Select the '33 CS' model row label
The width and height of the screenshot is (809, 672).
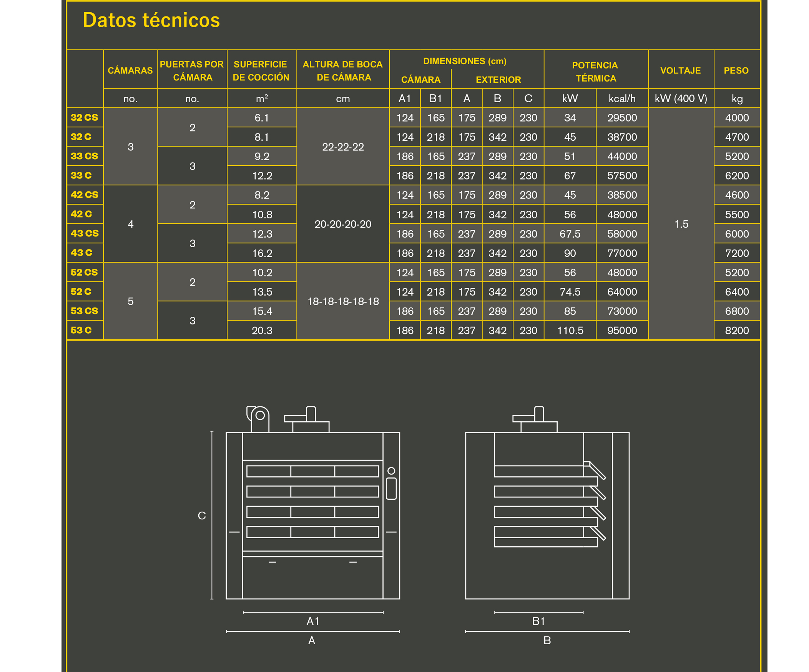(x=85, y=156)
